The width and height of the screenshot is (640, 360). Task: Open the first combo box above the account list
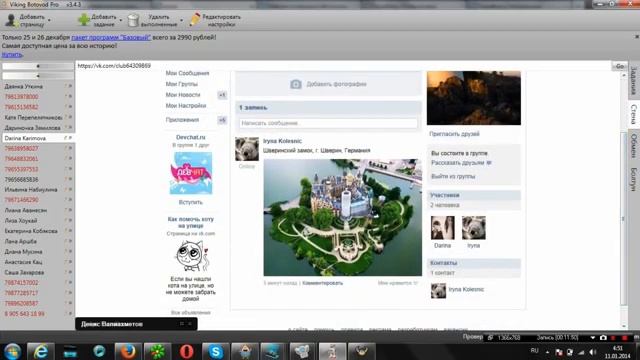tap(38, 66)
